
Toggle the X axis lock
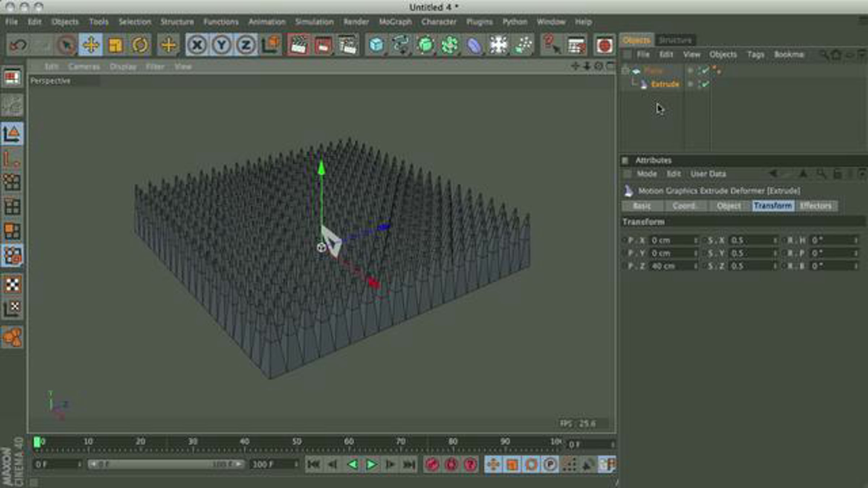tap(197, 45)
